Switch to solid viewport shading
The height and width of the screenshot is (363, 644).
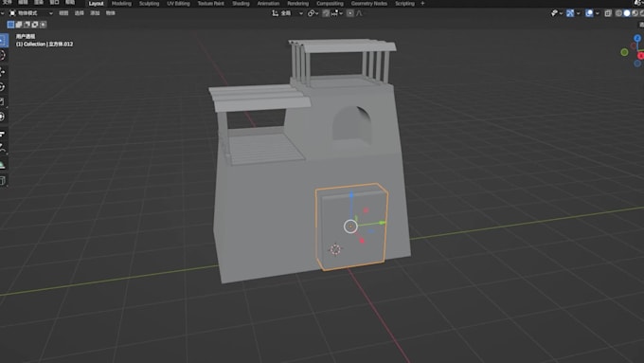(x=627, y=13)
